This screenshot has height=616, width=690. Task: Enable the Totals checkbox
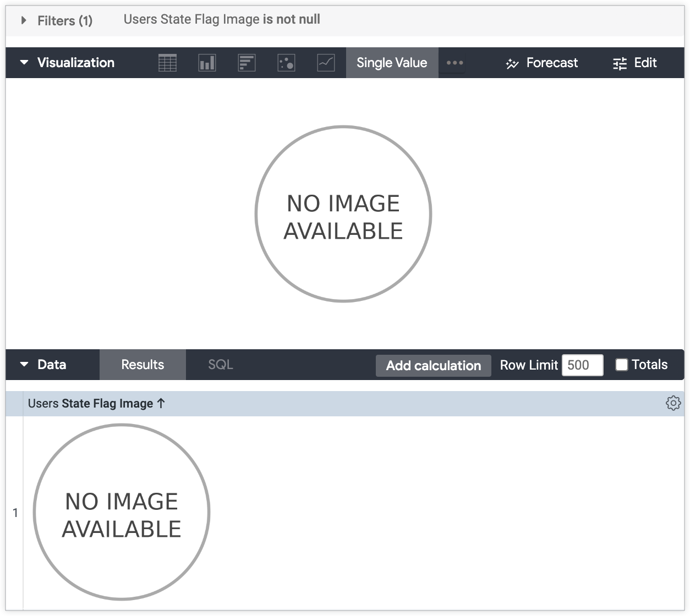[622, 365]
